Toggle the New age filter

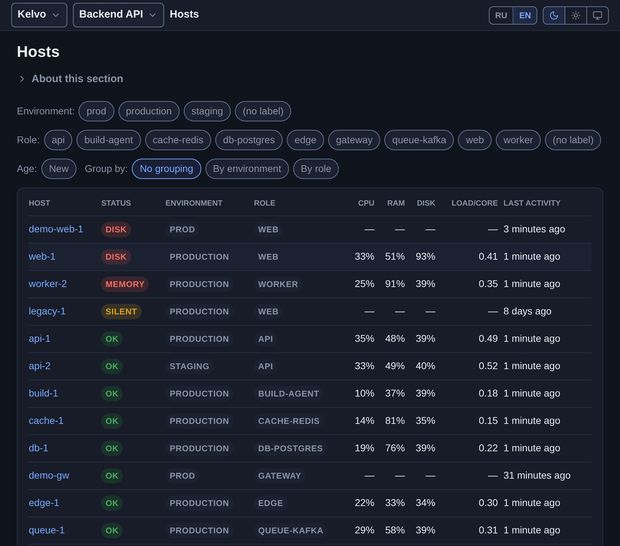pyautogui.click(x=59, y=169)
